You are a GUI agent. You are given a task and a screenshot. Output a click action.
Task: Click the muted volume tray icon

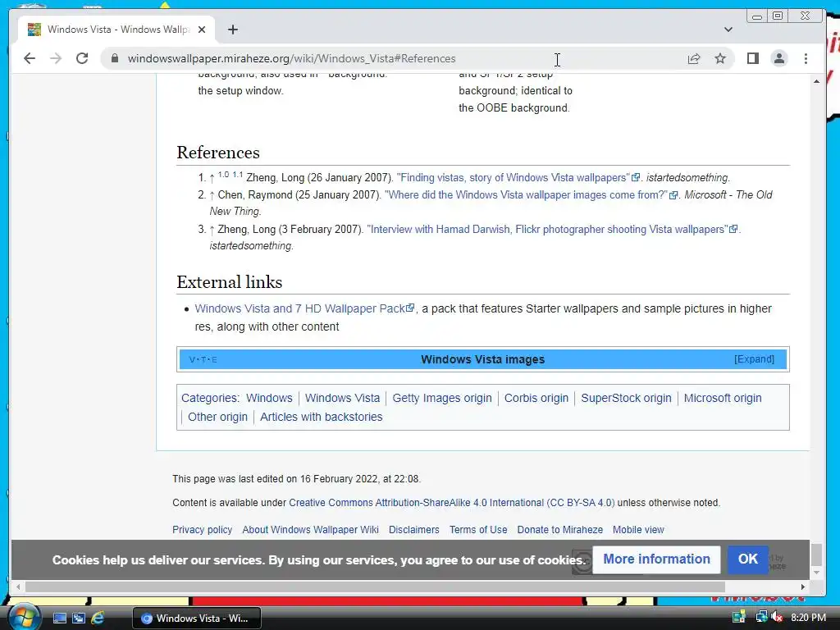(x=777, y=617)
